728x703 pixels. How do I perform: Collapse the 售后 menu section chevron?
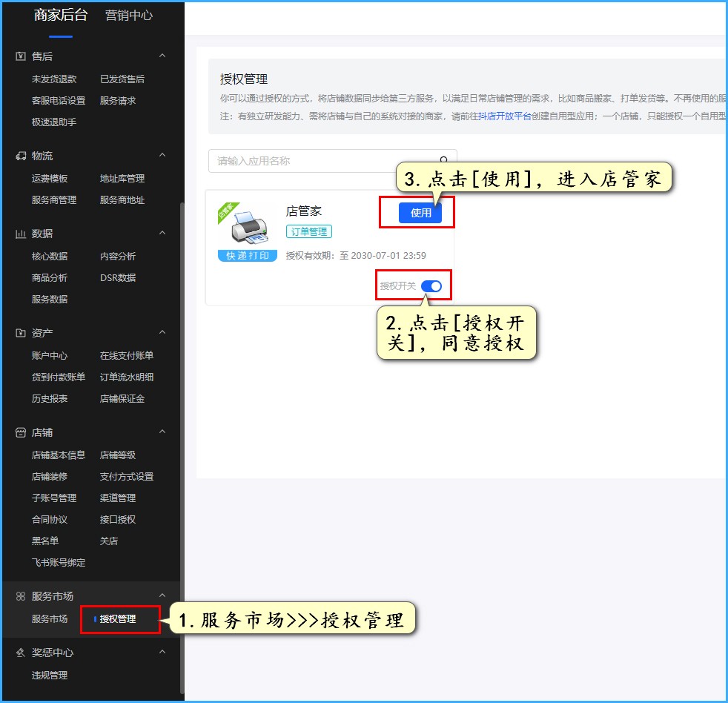coord(162,56)
